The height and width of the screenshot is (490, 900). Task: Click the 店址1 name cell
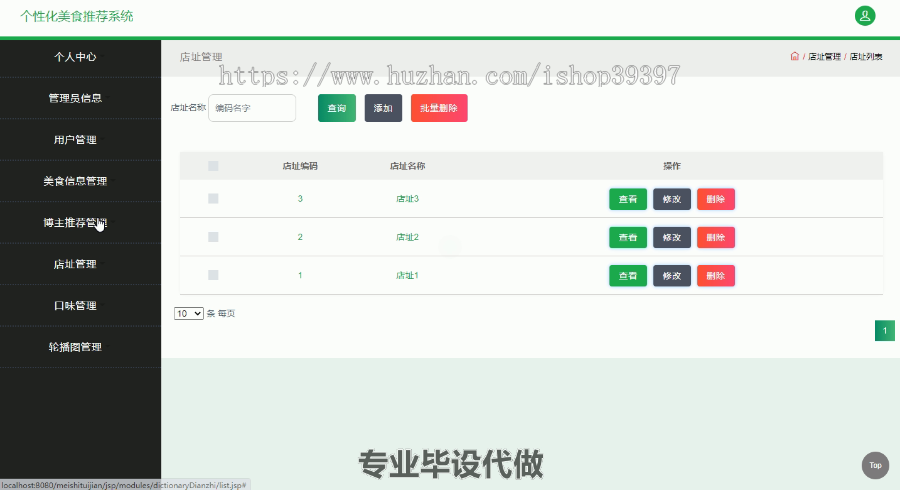click(x=408, y=275)
